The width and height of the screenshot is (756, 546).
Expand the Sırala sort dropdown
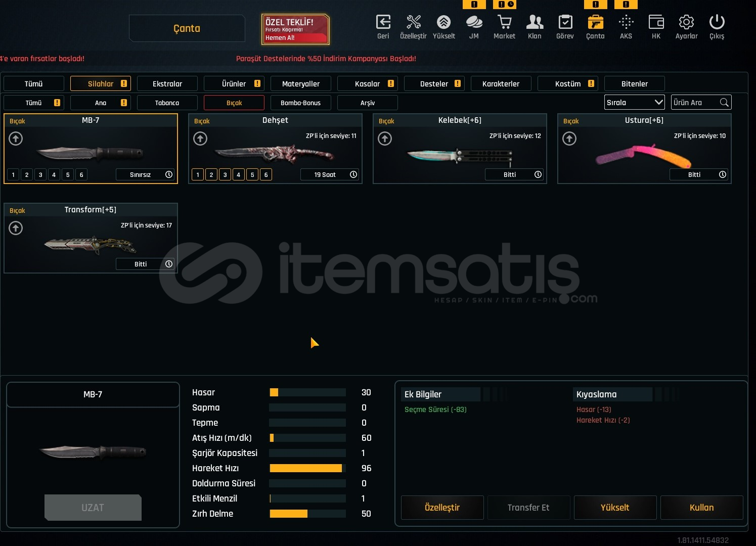(634, 103)
